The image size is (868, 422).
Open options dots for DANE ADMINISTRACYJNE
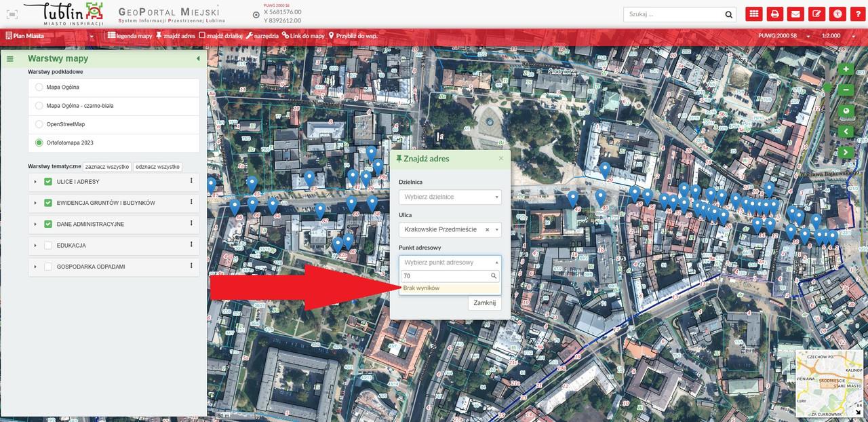[191, 224]
